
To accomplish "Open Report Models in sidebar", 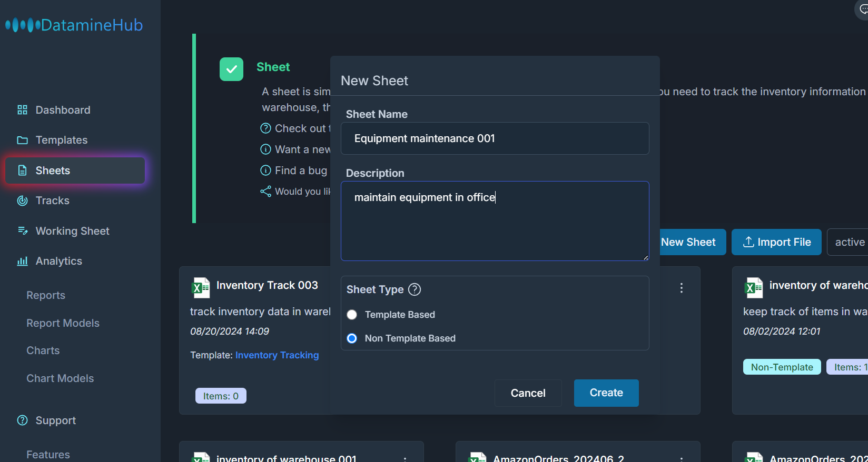I will [x=63, y=323].
